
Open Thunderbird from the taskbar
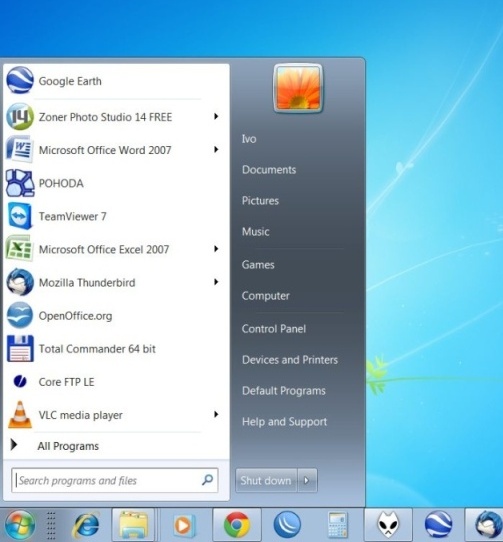coord(489,525)
